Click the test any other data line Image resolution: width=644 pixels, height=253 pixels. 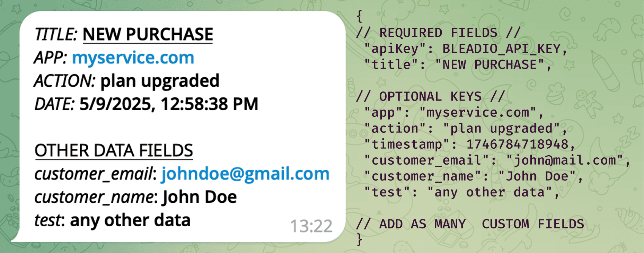pos(112,220)
